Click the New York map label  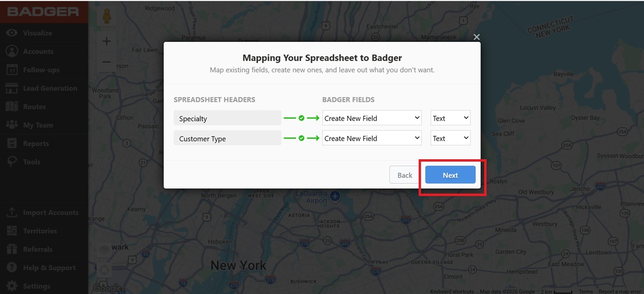click(238, 265)
